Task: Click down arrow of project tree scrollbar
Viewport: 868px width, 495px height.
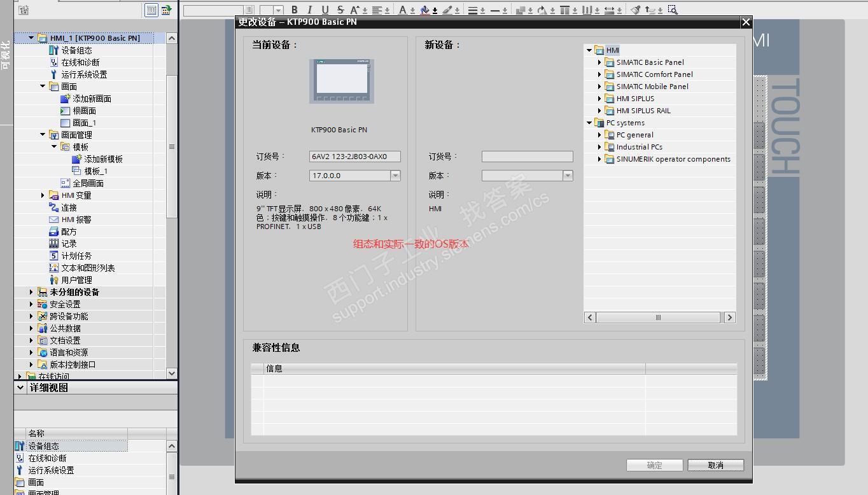Action: [x=172, y=373]
